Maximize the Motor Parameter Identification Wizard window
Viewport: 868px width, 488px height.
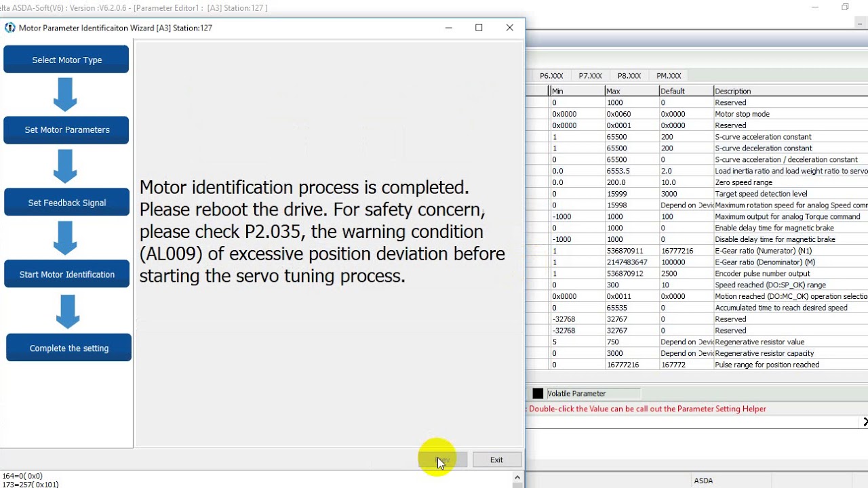pos(479,28)
